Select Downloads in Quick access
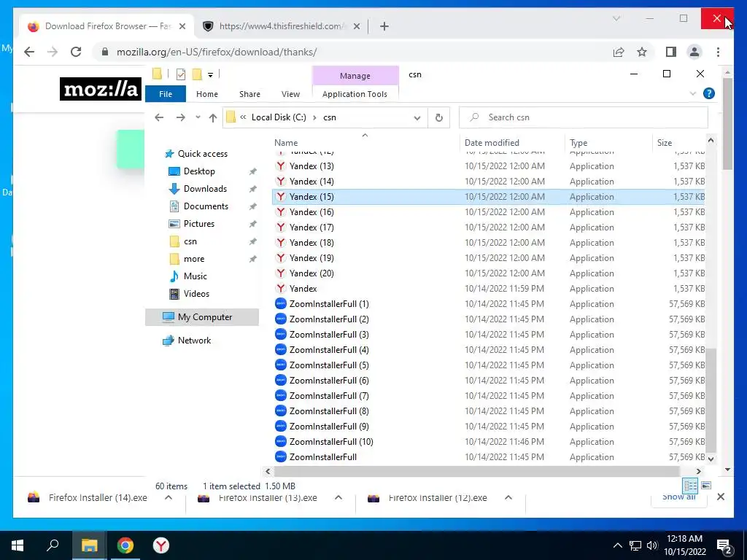This screenshot has height=560, width=747. pyautogui.click(x=205, y=189)
